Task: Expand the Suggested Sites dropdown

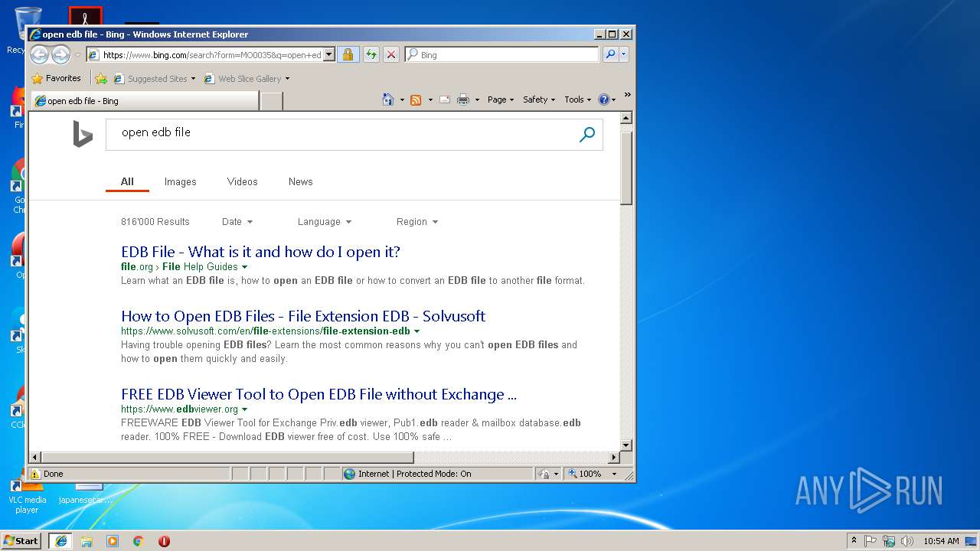Action: click(x=193, y=79)
